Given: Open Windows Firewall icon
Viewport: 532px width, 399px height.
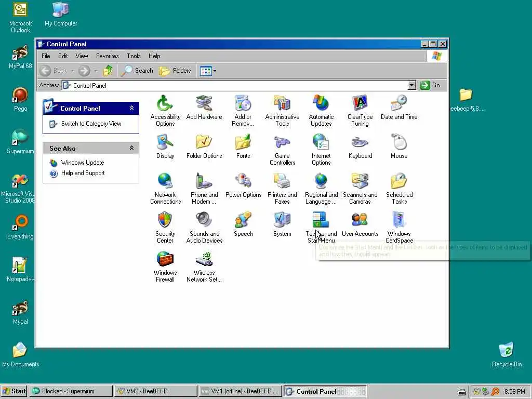Looking at the screenshot, I should coord(165,267).
